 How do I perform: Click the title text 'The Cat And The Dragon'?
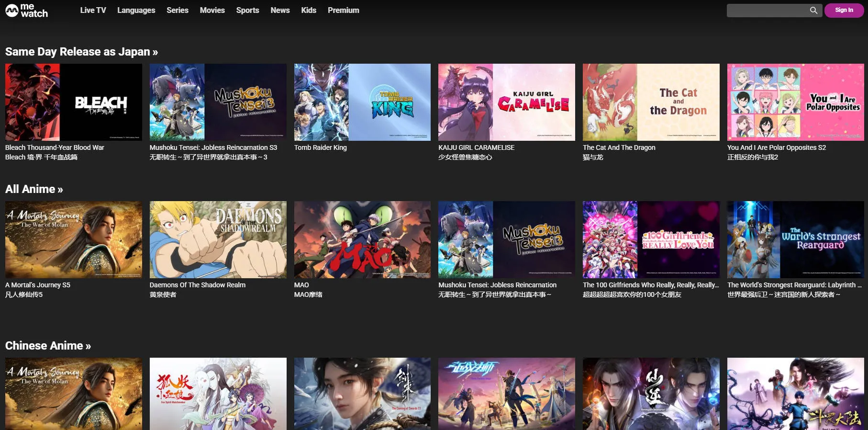click(x=619, y=147)
